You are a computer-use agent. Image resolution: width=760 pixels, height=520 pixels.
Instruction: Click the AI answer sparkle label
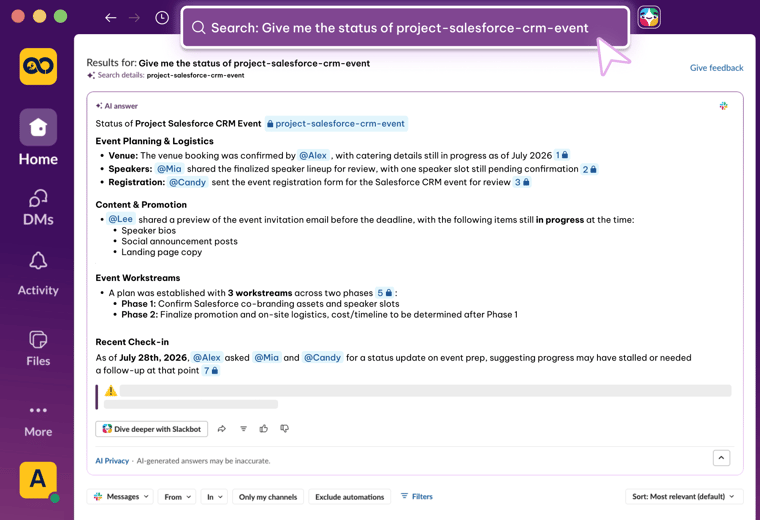117,106
